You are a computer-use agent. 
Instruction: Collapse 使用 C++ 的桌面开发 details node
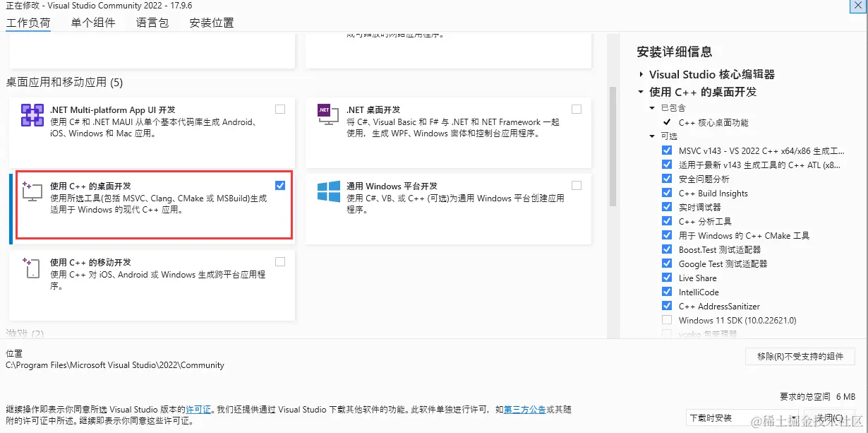(641, 92)
